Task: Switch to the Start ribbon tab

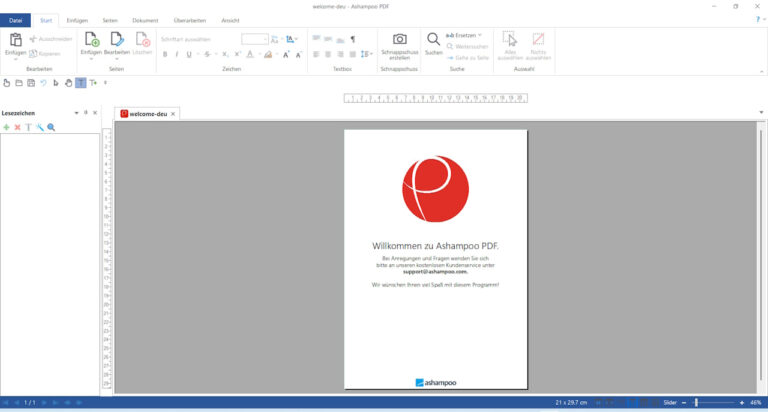Action: pyautogui.click(x=46, y=21)
